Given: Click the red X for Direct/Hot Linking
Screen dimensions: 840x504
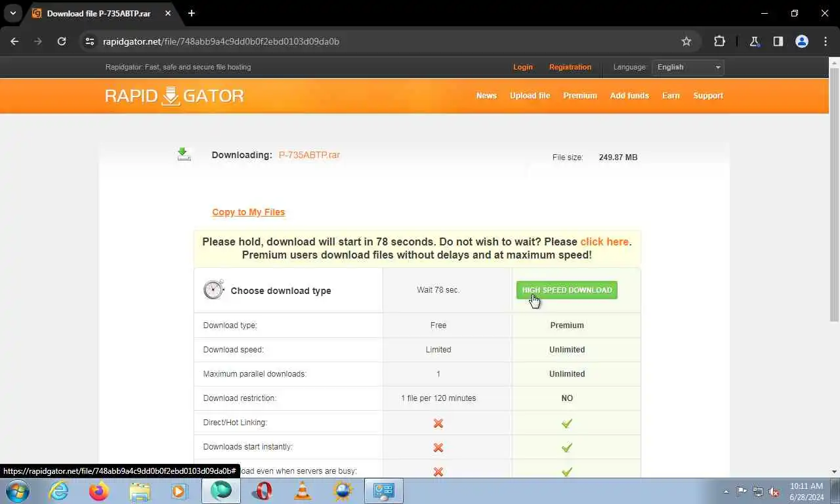Looking at the screenshot, I should (x=438, y=423).
